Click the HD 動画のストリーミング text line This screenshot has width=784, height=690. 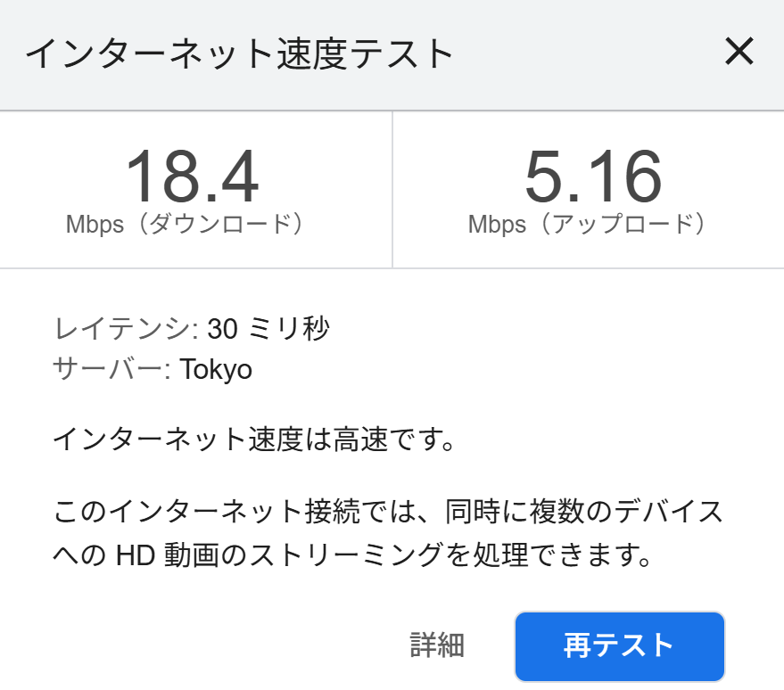click(x=352, y=554)
